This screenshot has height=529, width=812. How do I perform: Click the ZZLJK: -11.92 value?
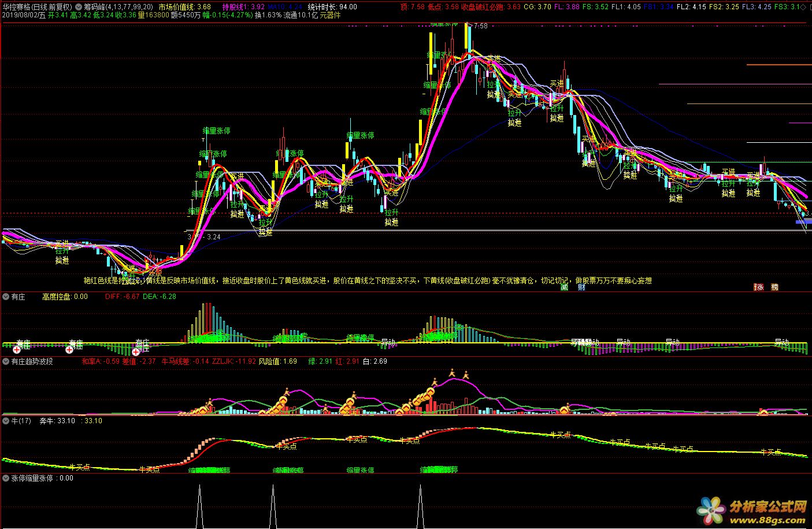tap(233, 361)
